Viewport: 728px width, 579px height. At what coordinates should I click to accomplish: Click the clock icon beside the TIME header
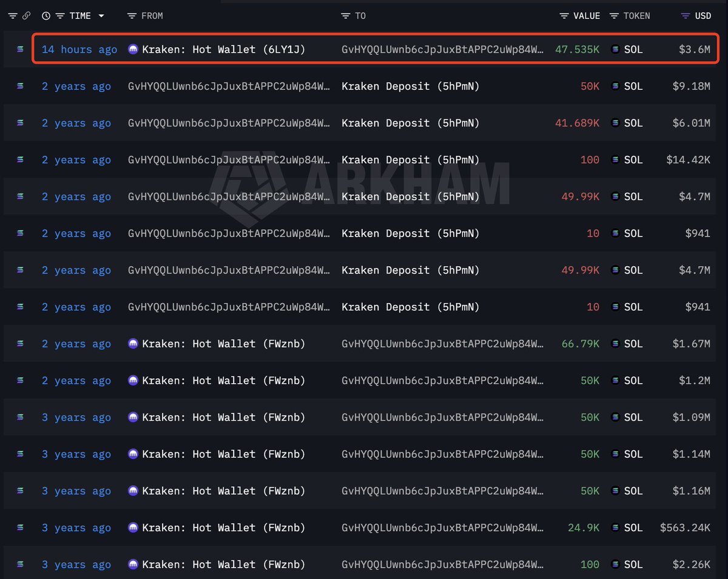[x=46, y=16]
